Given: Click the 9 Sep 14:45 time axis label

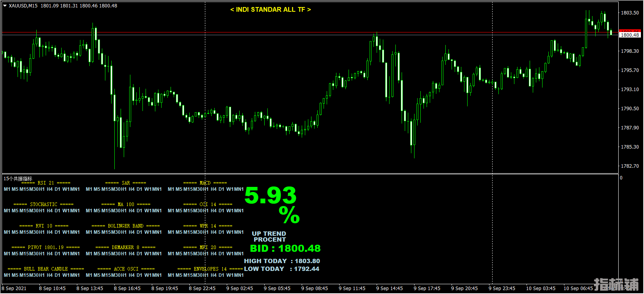Looking at the screenshot, I should [390, 289].
